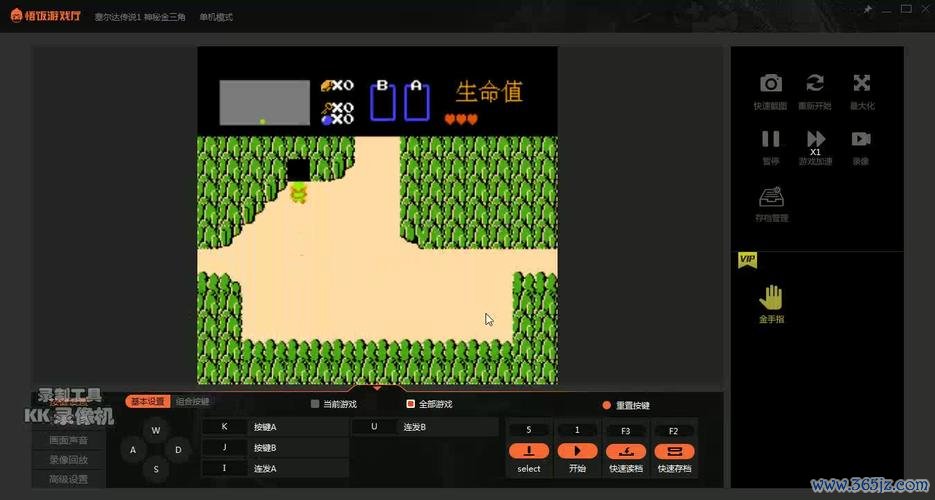The width and height of the screenshot is (935, 500).
Task: Click the I key field for 连发A
Action: tap(224, 468)
